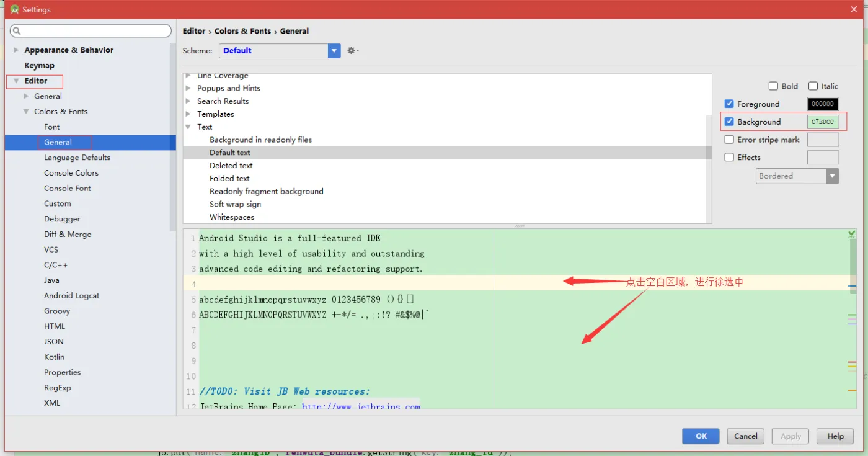
Task: Open the Effects color swatch
Action: pos(823,158)
